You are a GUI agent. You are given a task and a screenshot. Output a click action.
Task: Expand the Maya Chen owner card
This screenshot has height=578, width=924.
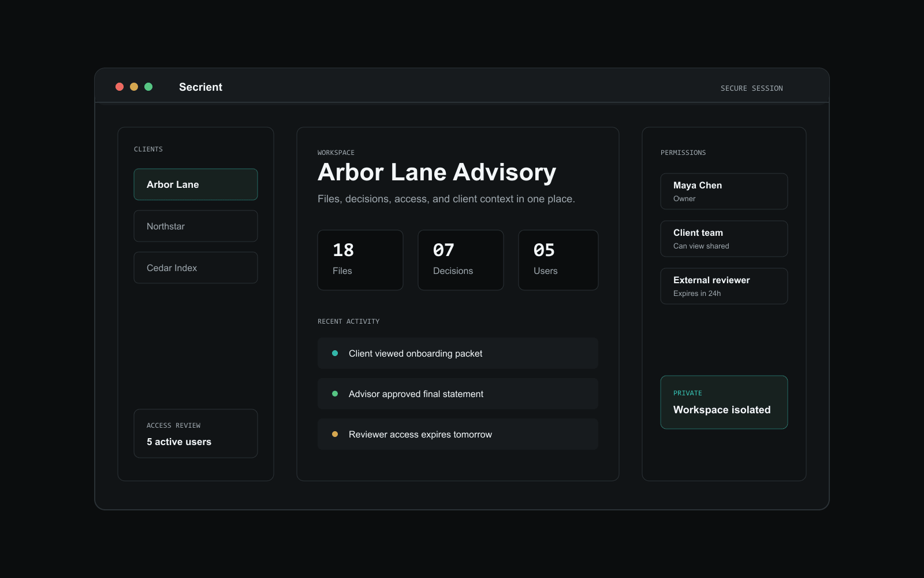724,191
